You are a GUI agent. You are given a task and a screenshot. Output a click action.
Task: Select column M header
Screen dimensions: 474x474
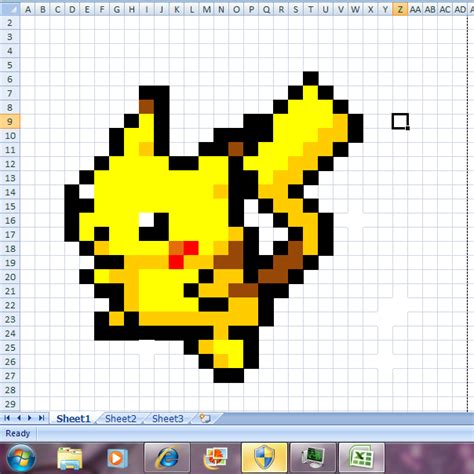[x=206, y=9]
